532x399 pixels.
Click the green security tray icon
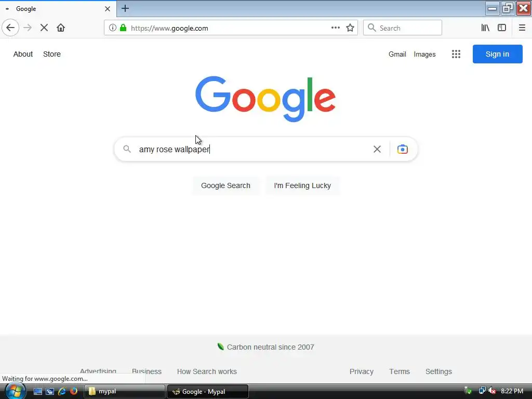468,391
